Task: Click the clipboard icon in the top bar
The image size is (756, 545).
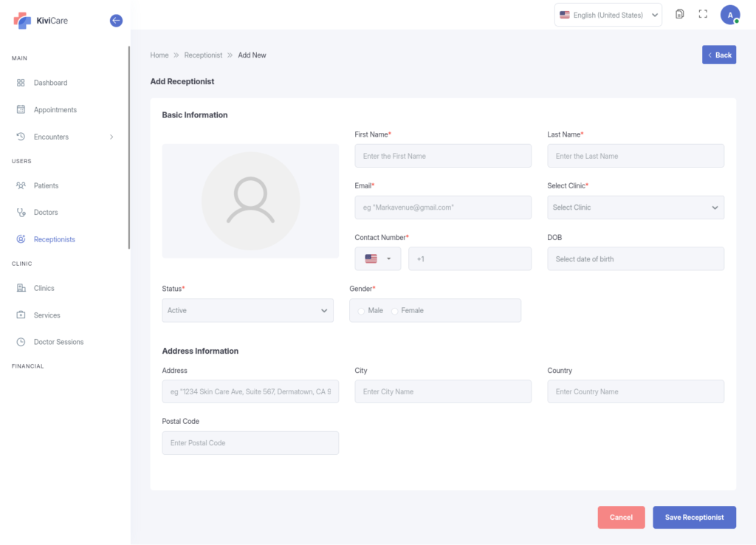Action: pyautogui.click(x=679, y=14)
